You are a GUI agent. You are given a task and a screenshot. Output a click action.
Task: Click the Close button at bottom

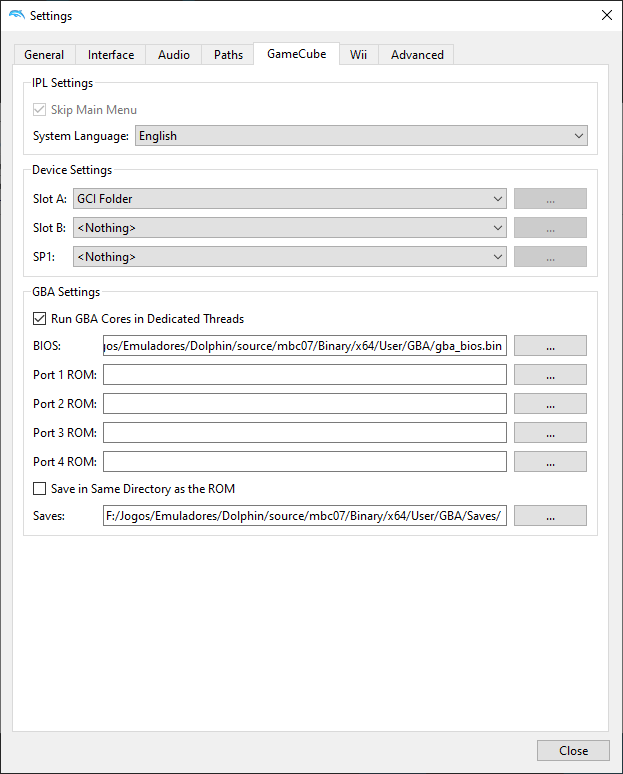pyautogui.click(x=573, y=751)
